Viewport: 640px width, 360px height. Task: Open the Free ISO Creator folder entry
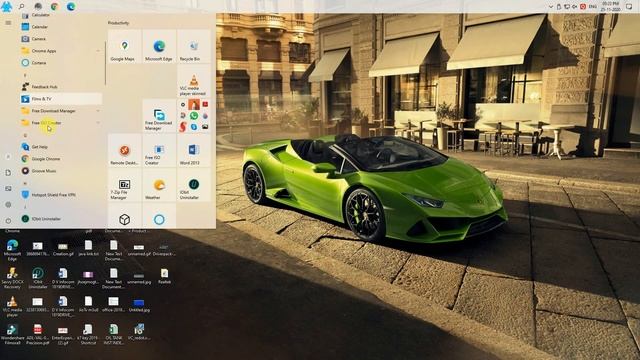tap(61, 123)
